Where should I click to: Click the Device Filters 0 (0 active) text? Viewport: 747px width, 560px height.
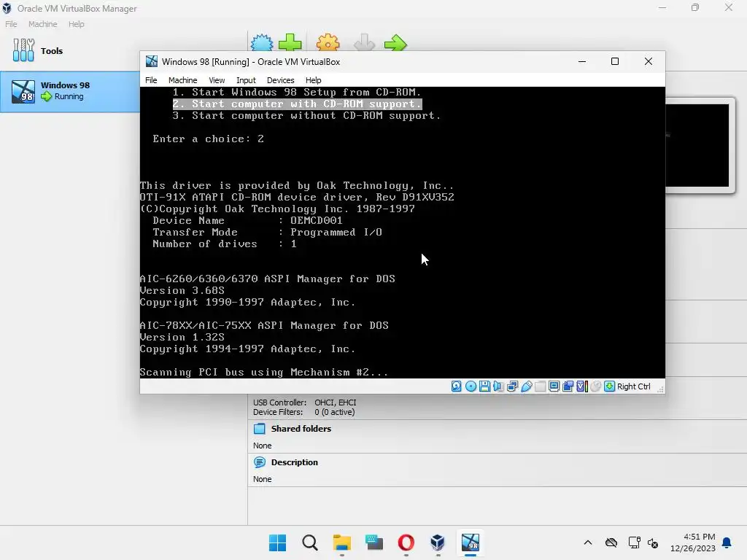(x=303, y=412)
